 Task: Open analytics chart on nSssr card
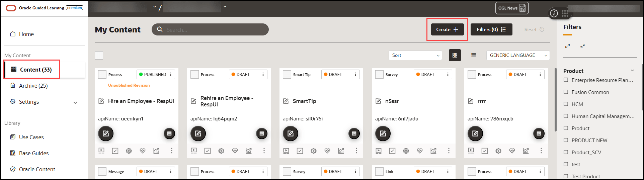point(433,151)
